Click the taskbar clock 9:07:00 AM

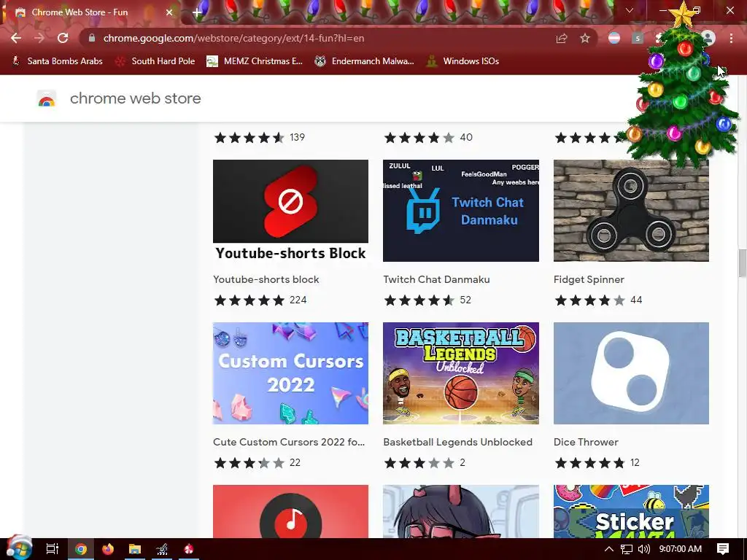tap(681, 549)
